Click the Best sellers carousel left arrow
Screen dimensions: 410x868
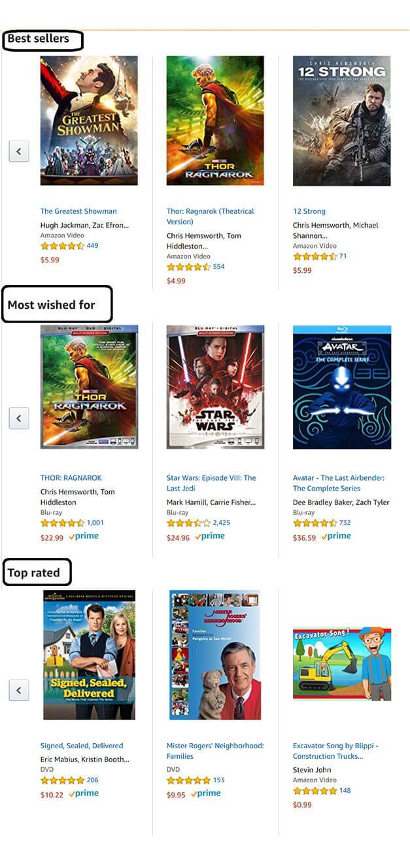pyautogui.click(x=18, y=151)
